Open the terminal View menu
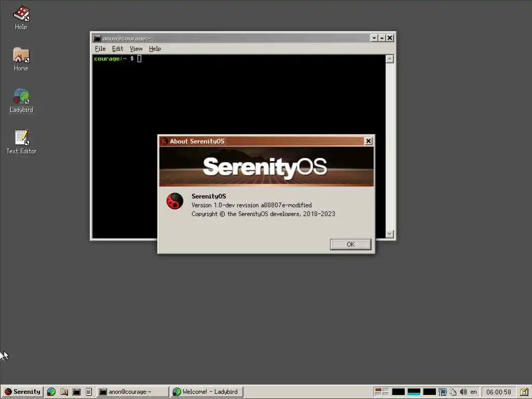 pyautogui.click(x=136, y=48)
